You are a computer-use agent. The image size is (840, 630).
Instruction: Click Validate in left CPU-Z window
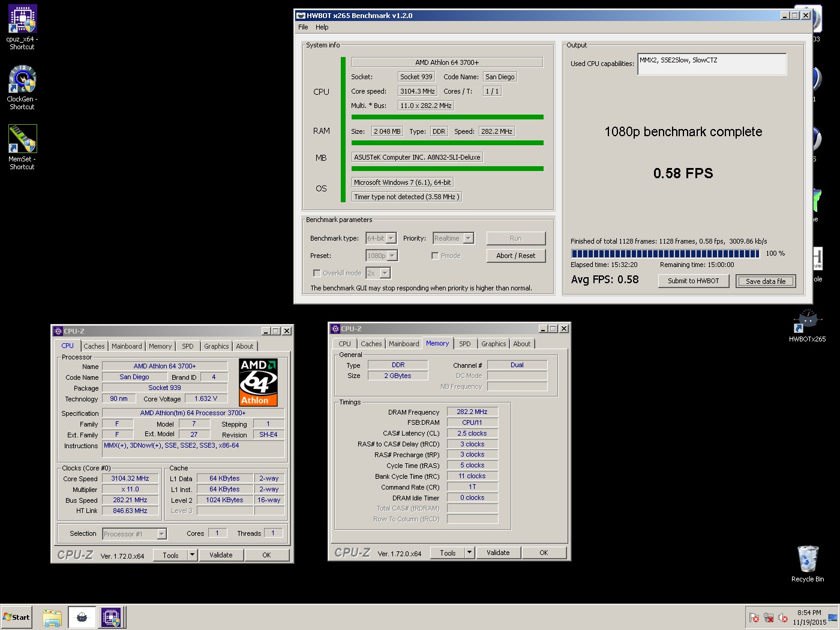coord(221,555)
